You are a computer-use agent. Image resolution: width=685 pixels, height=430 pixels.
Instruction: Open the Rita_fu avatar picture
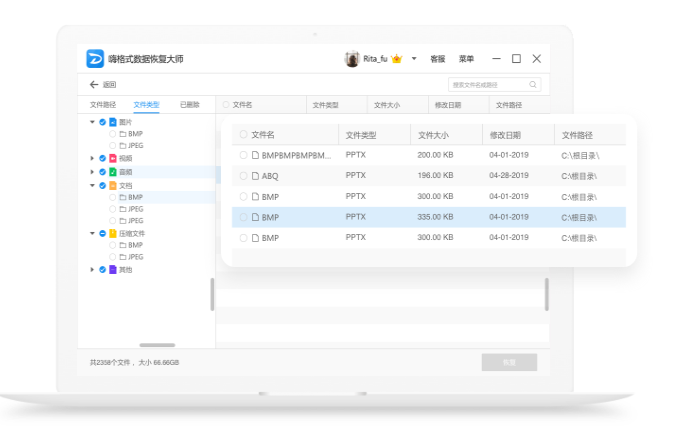(352, 59)
